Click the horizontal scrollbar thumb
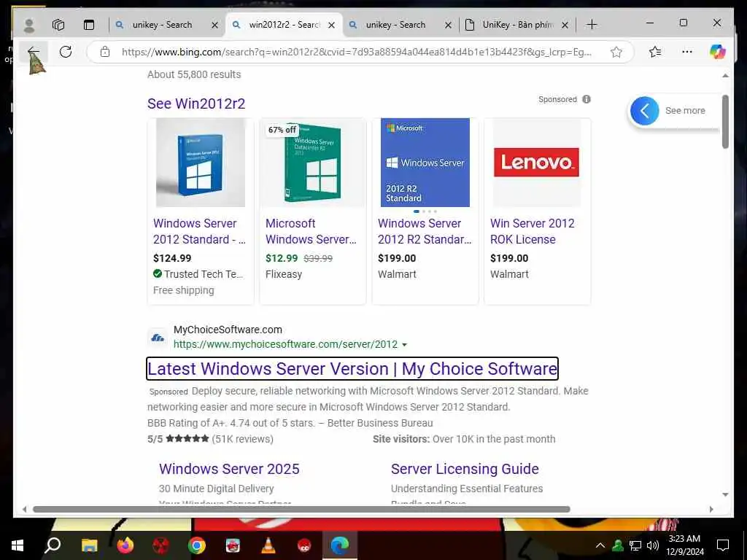Screen dimensions: 747x560 301,509
